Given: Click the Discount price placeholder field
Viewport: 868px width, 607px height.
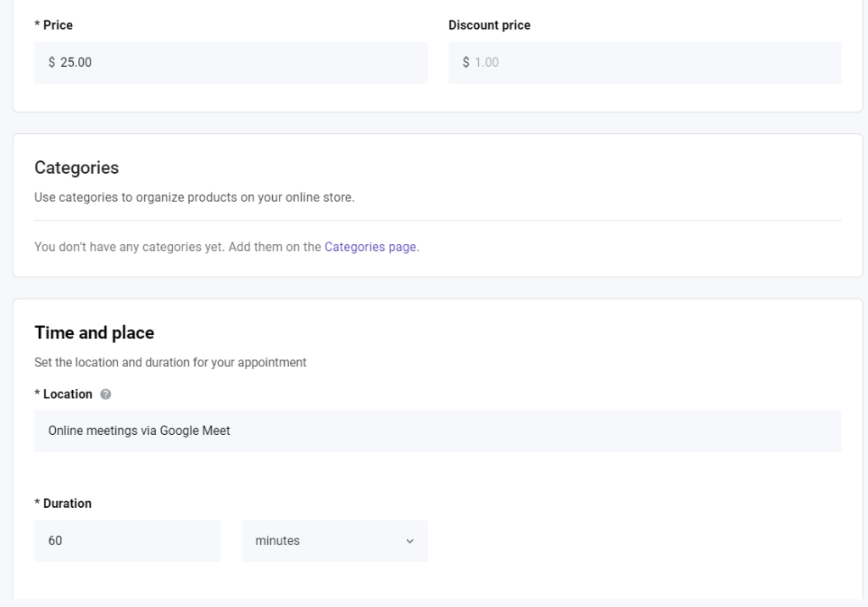Looking at the screenshot, I should 644,62.
